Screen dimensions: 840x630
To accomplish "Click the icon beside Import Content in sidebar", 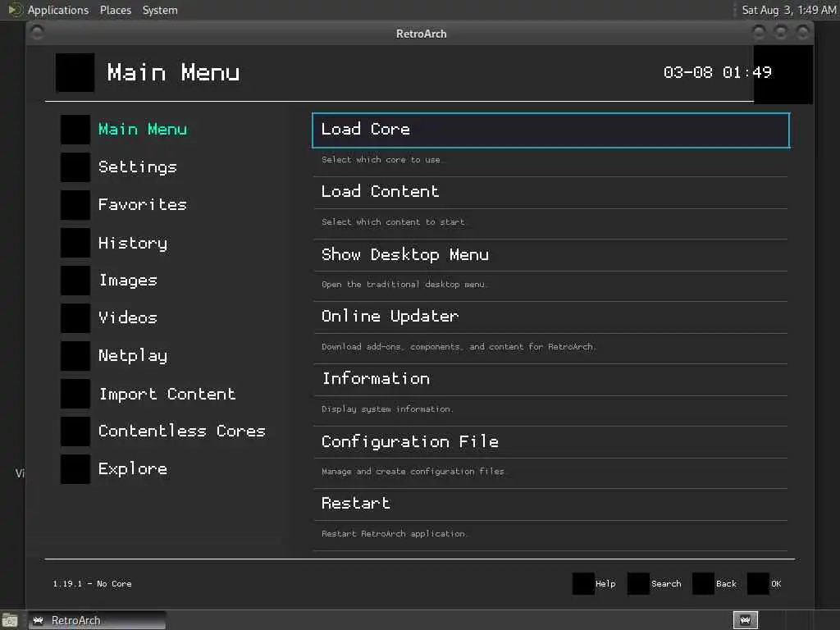I will pos(75,394).
